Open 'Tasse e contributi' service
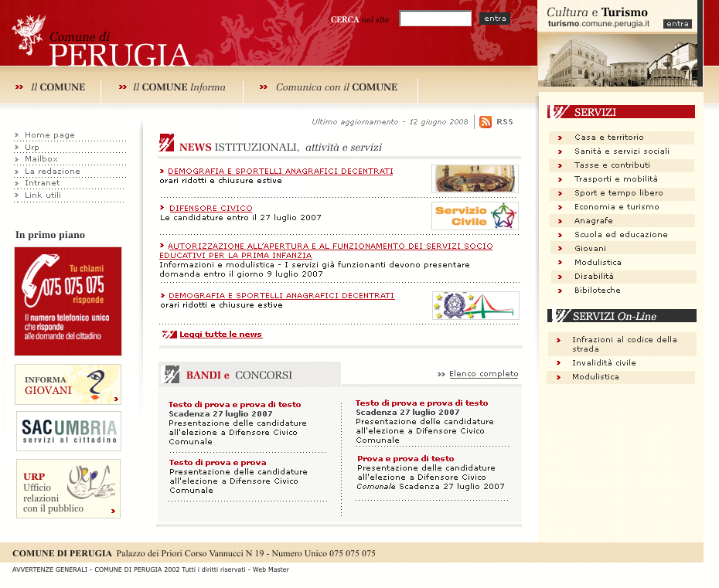Viewport: 719px width, 588px height. point(612,165)
